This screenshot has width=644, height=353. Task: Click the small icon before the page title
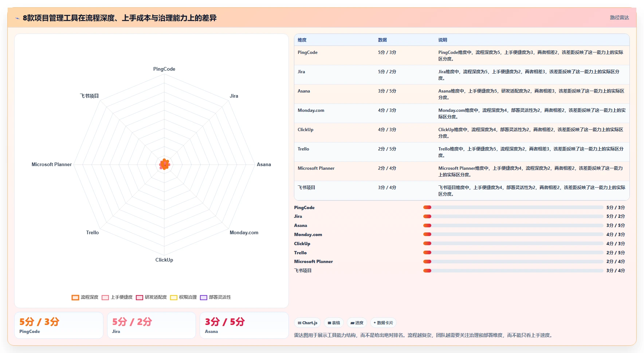coord(17,18)
